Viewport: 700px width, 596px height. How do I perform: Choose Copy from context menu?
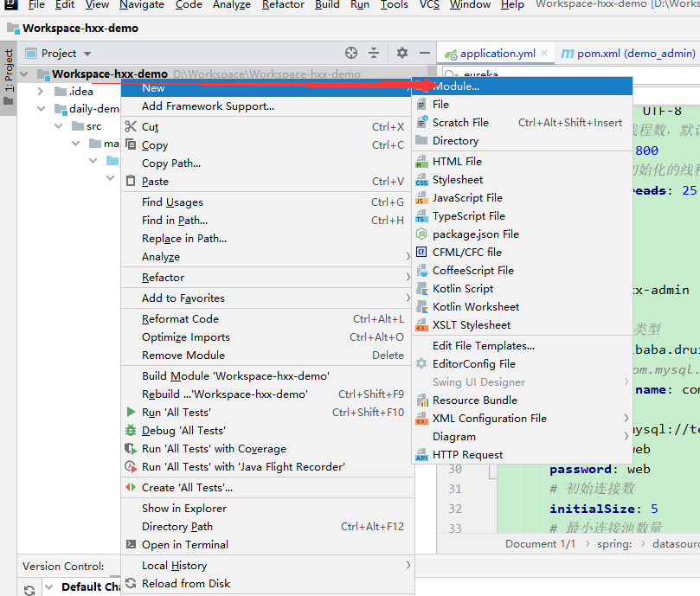pos(268,145)
